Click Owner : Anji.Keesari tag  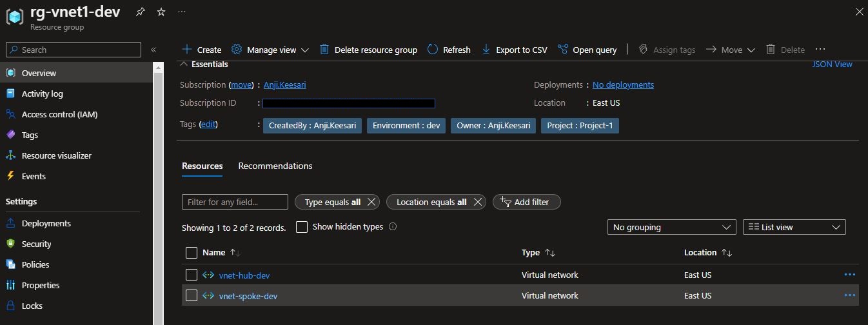point(493,125)
